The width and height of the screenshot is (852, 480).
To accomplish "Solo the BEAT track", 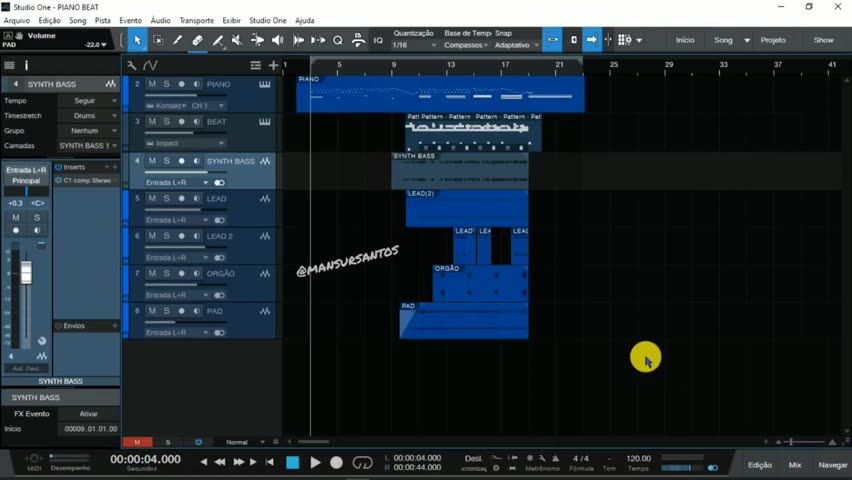I will pyautogui.click(x=166, y=122).
